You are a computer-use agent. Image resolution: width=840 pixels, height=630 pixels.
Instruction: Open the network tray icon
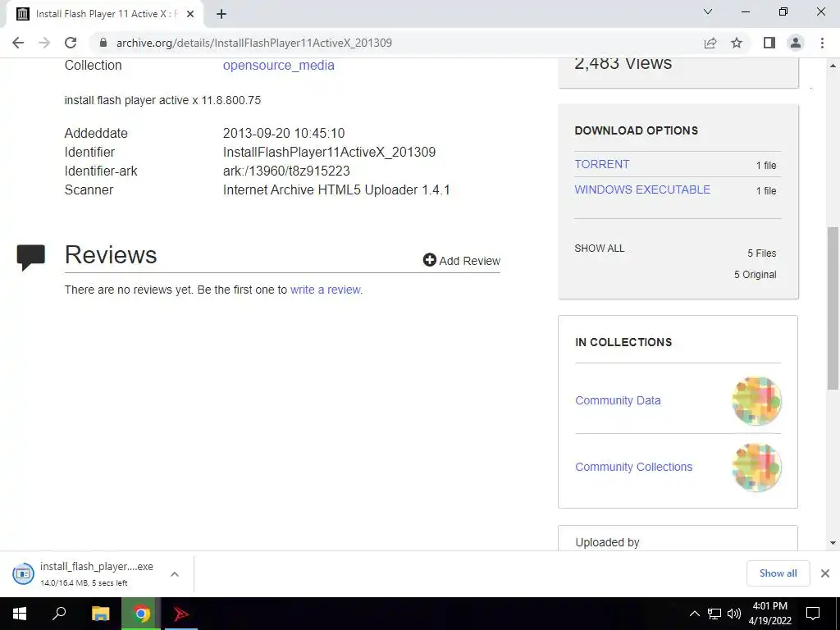[x=714, y=614]
